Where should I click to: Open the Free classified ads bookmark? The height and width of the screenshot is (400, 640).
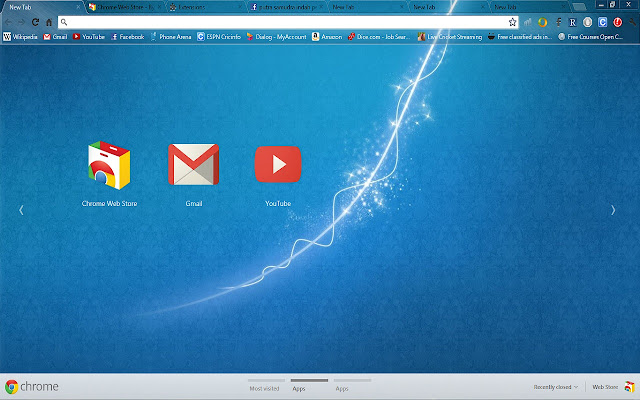pos(520,37)
